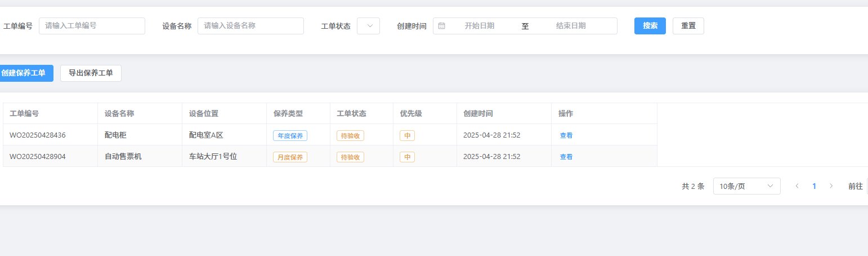
Task: Go to previous page arrow
Action: coord(797,186)
